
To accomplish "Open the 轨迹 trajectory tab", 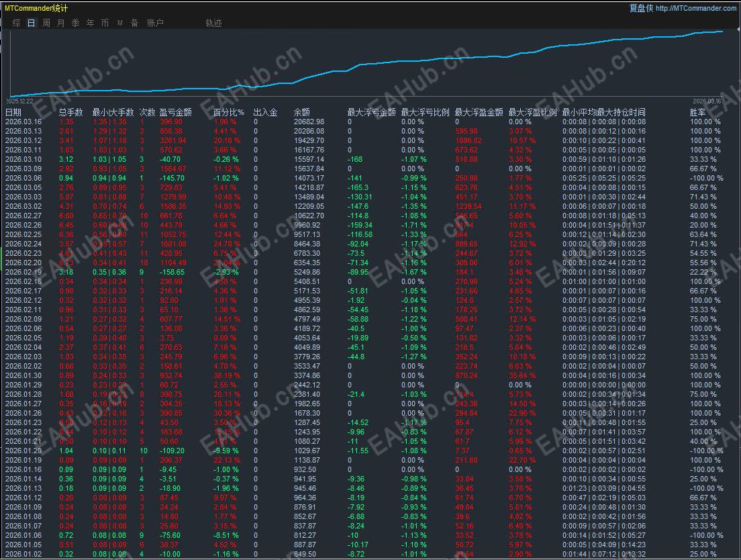I will coord(213,23).
